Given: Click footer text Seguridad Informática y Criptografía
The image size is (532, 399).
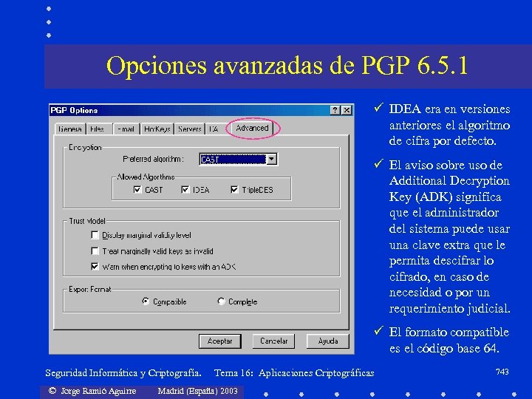Looking at the screenshot, I should (123, 373).
